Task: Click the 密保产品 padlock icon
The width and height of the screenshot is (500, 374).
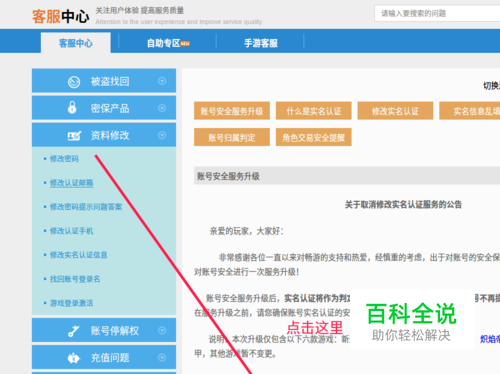Action: [x=72, y=108]
